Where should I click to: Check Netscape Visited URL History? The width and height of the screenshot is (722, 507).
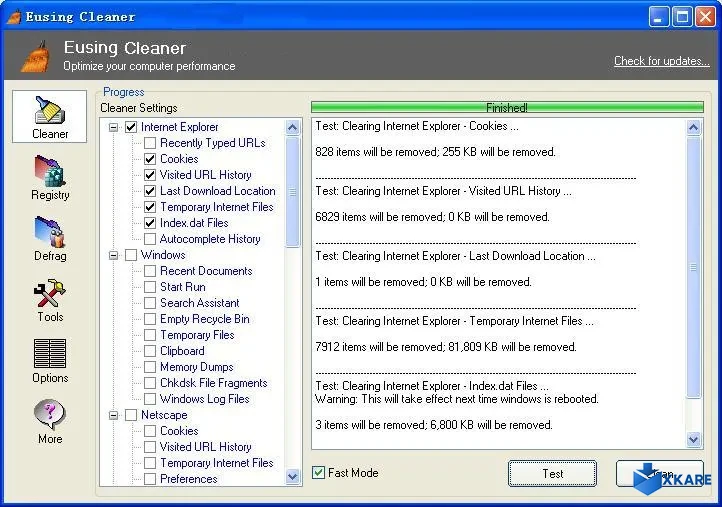tap(150, 447)
